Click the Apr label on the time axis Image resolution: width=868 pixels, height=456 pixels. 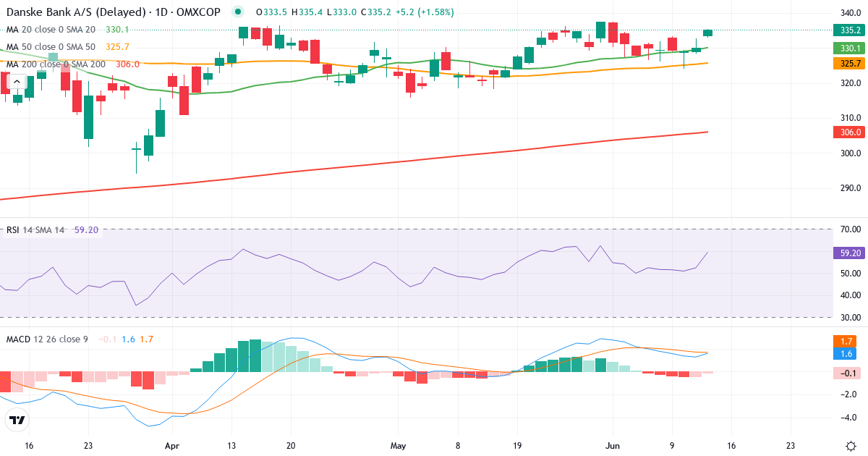172,446
